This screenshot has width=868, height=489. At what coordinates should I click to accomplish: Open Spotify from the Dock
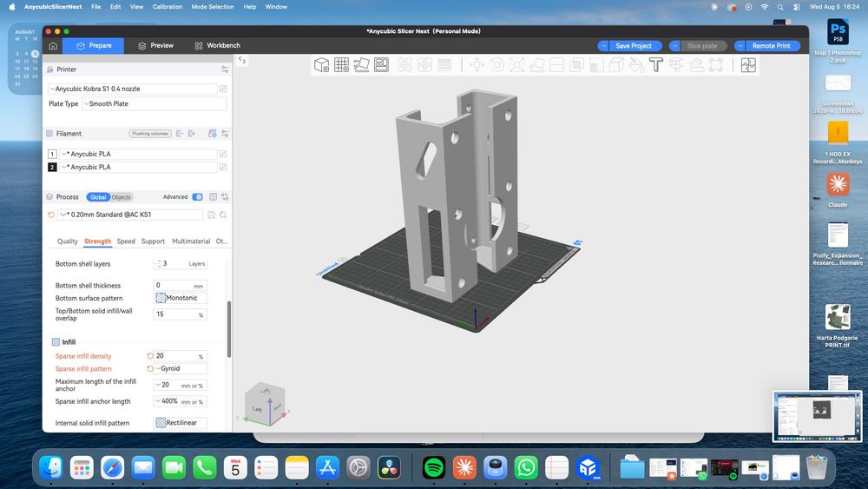pyautogui.click(x=433, y=468)
